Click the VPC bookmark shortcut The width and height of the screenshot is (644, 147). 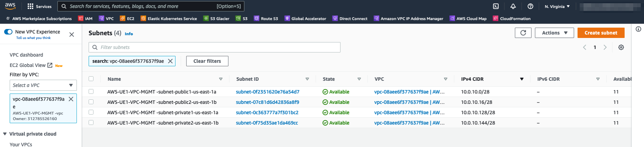pyautogui.click(x=106, y=19)
